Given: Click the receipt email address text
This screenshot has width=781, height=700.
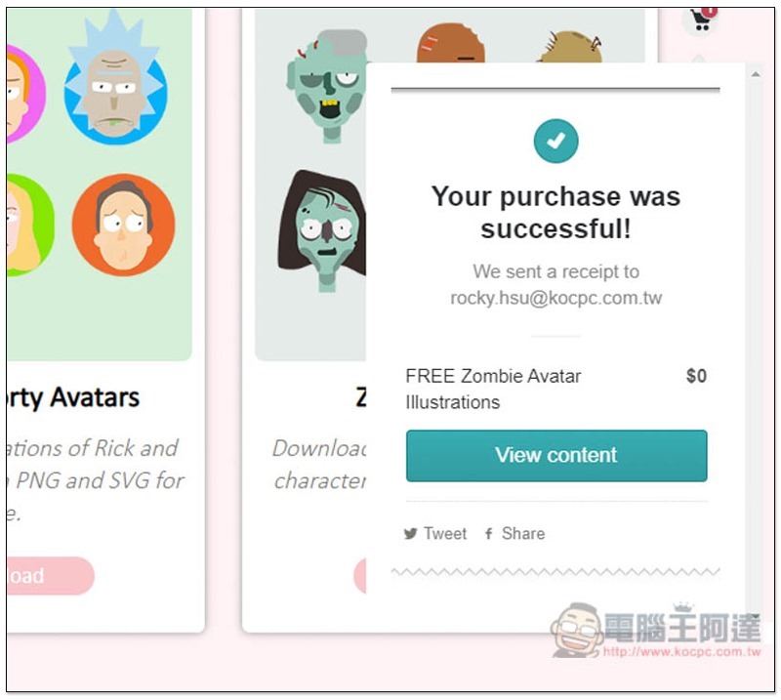Looking at the screenshot, I should (555, 298).
